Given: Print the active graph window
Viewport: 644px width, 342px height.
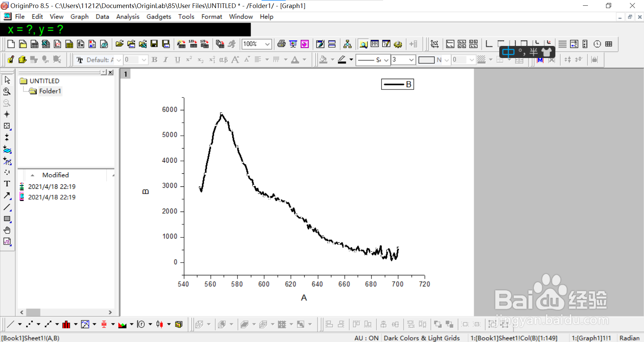Looking at the screenshot, I should [281, 44].
